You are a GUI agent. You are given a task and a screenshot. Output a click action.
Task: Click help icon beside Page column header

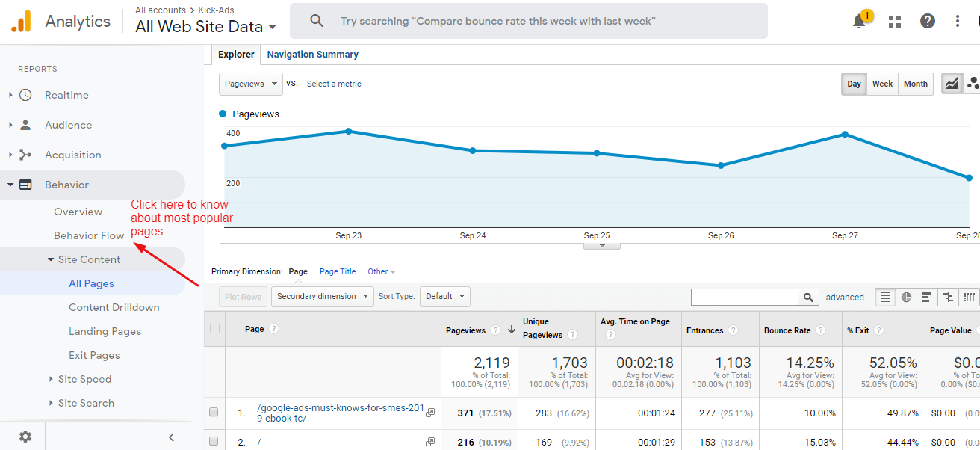tap(273, 329)
